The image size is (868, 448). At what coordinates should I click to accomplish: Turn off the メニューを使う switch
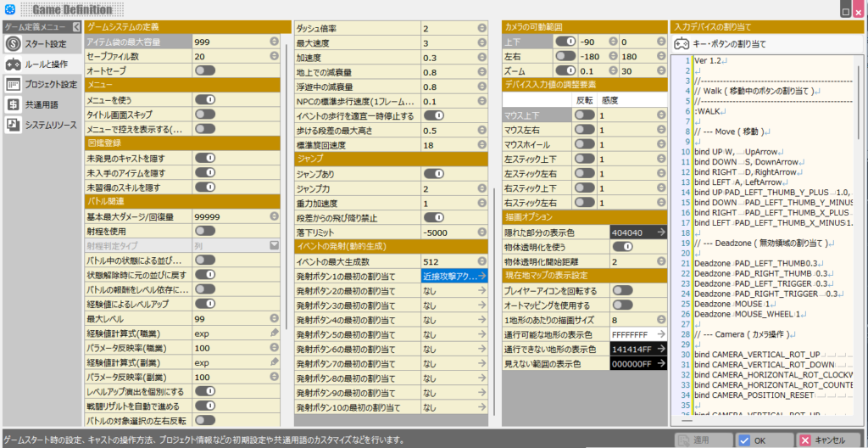pyautogui.click(x=204, y=99)
